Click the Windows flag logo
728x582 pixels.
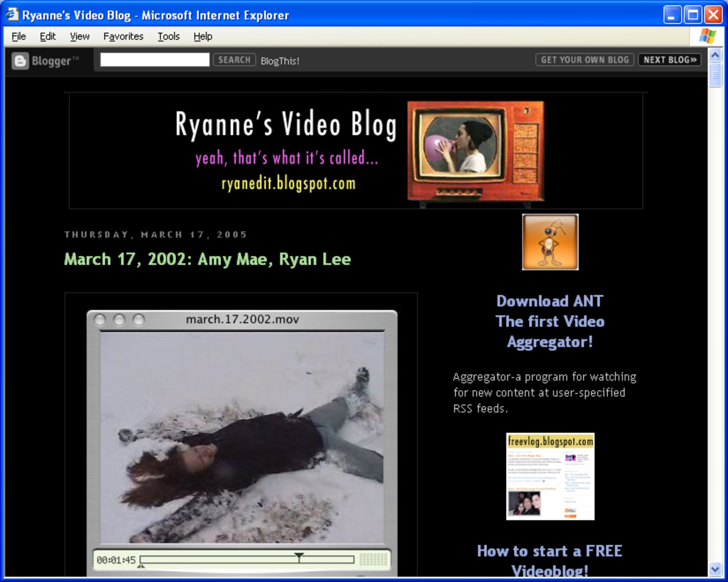pyautogui.click(x=708, y=36)
